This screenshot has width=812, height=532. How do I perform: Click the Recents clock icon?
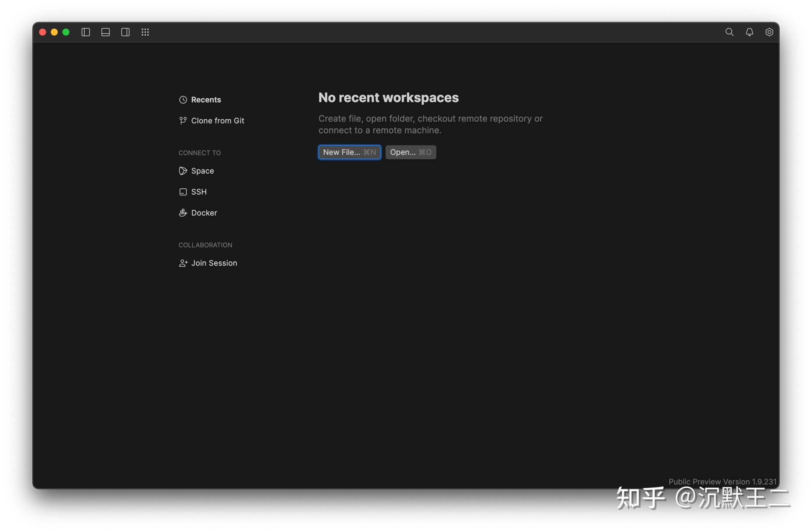coord(183,100)
